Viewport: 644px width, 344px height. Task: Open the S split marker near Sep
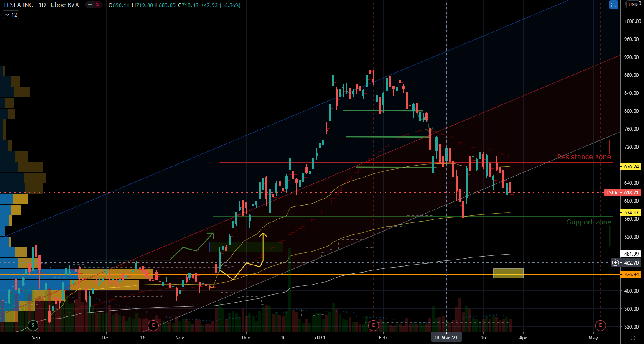pos(33,325)
